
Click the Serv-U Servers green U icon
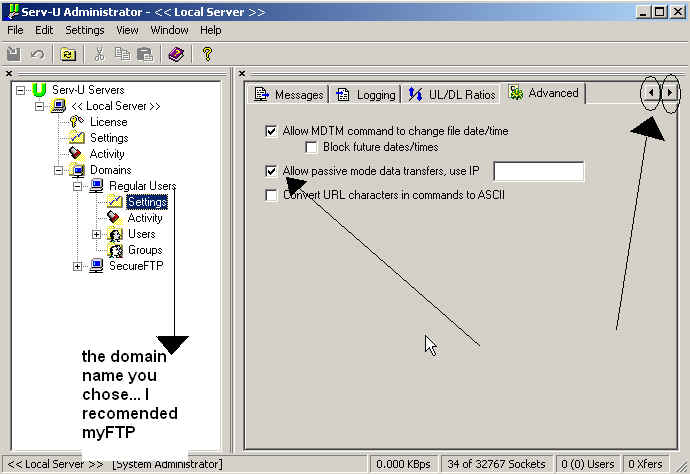click(39, 90)
